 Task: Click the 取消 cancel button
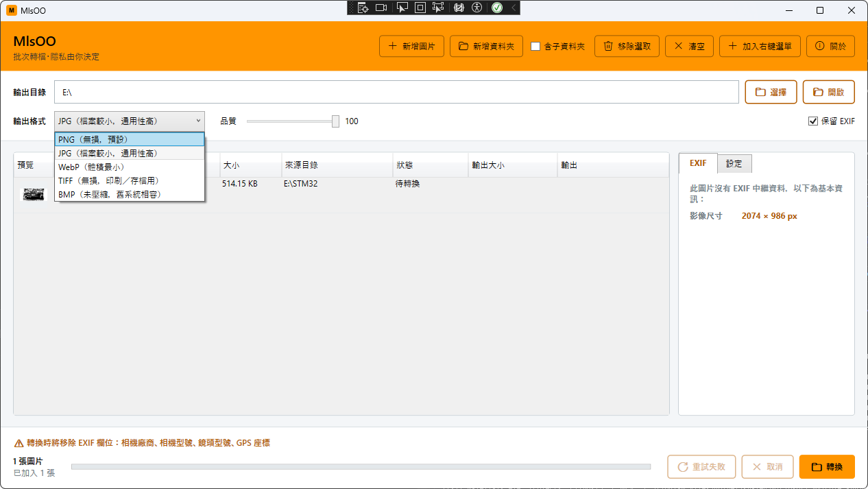pyautogui.click(x=767, y=466)
